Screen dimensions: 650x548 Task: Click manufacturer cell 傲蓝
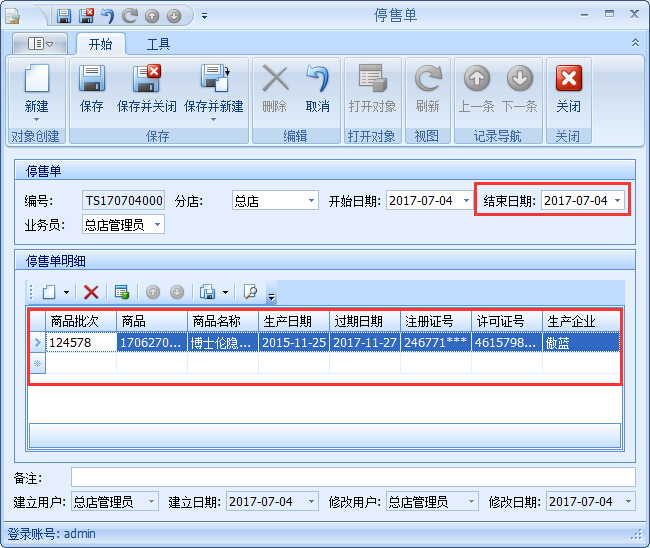click(x=581, y=342)
